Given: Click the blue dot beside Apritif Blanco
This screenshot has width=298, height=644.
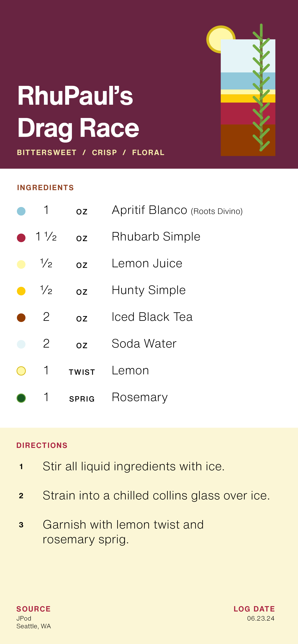Looking at the screenshot, I should pos(21,211).
